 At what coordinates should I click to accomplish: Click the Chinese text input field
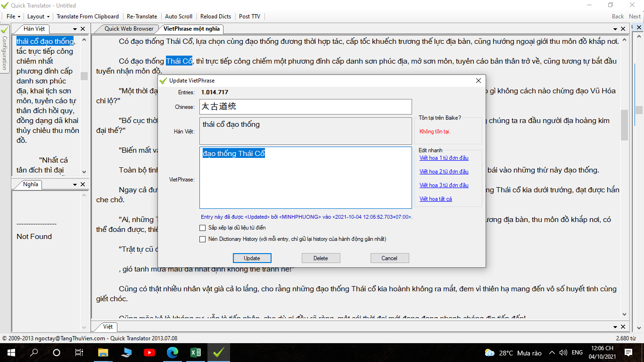coord(305,107)
